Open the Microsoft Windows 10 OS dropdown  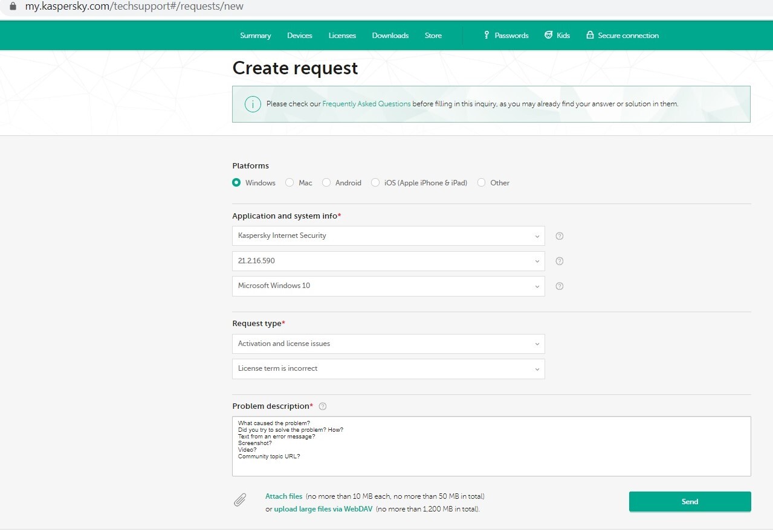pos(389,286)
